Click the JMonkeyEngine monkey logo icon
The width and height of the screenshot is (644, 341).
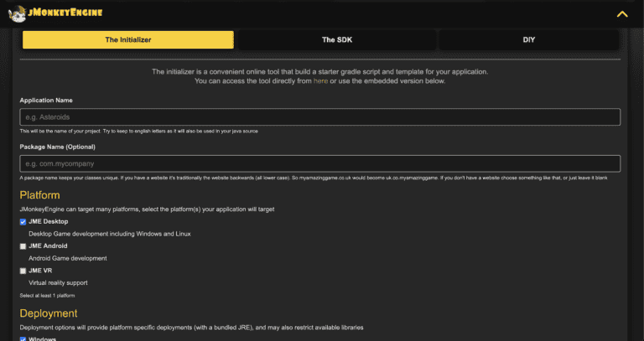point(16,13)
